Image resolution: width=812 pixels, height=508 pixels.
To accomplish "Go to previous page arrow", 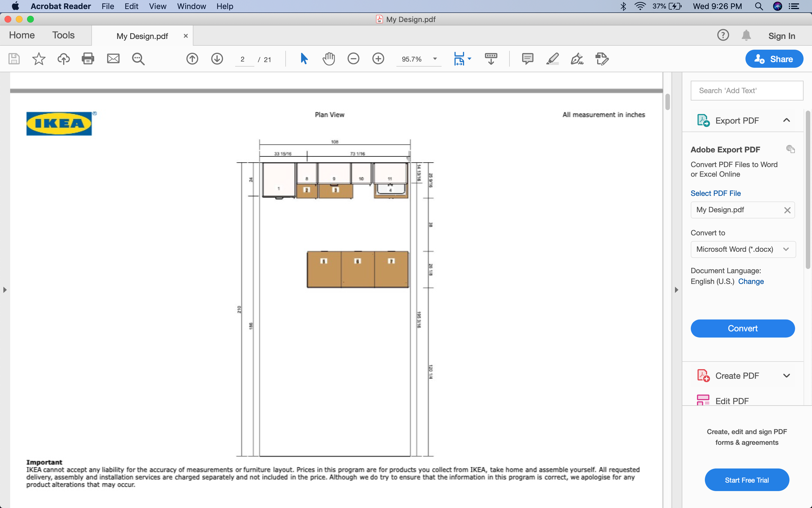I will (x=192, y=59).
